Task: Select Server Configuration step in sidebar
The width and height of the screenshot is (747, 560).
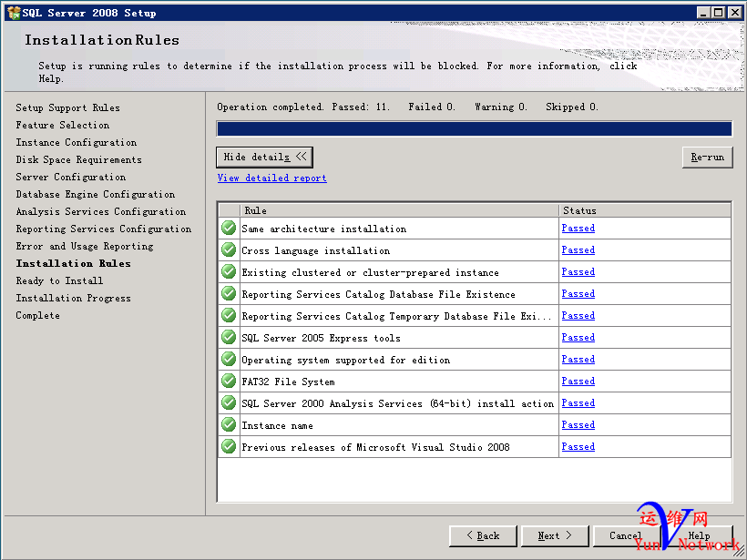Action: (70, 178)
